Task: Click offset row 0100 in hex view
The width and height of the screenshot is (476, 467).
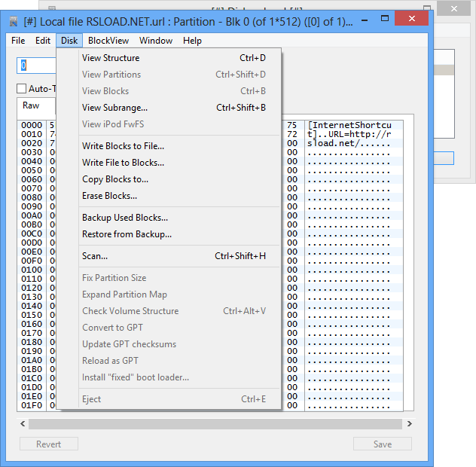Action: click(32, 270)
